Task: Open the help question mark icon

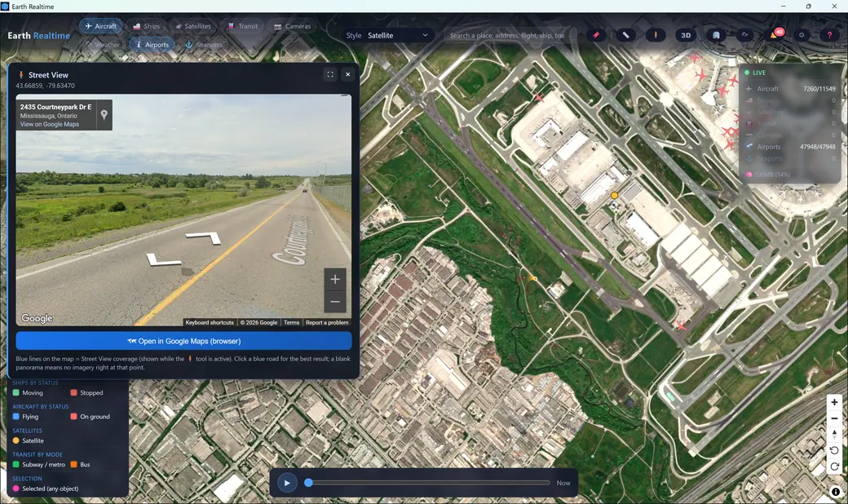Action: point(829,35)
